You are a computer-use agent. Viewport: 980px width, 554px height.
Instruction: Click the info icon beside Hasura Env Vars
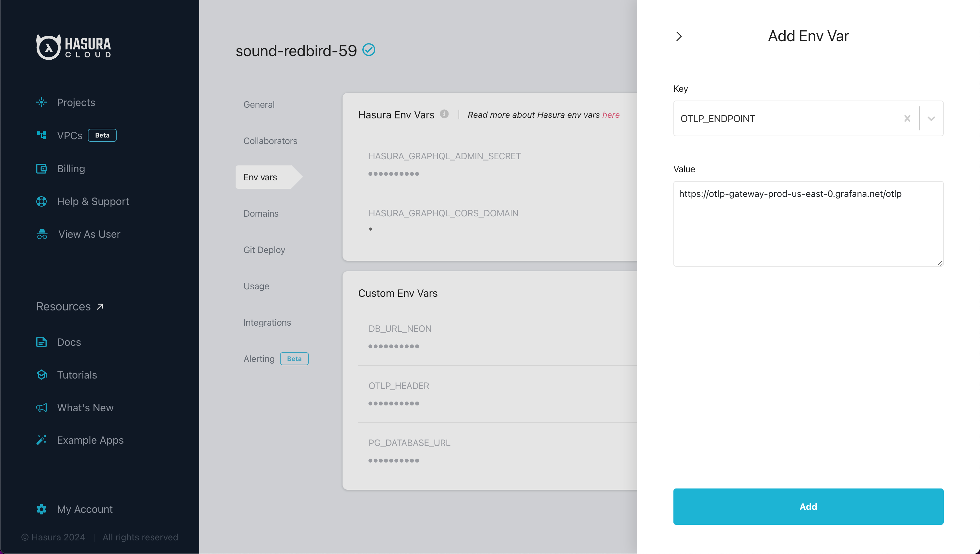(444, 114)
